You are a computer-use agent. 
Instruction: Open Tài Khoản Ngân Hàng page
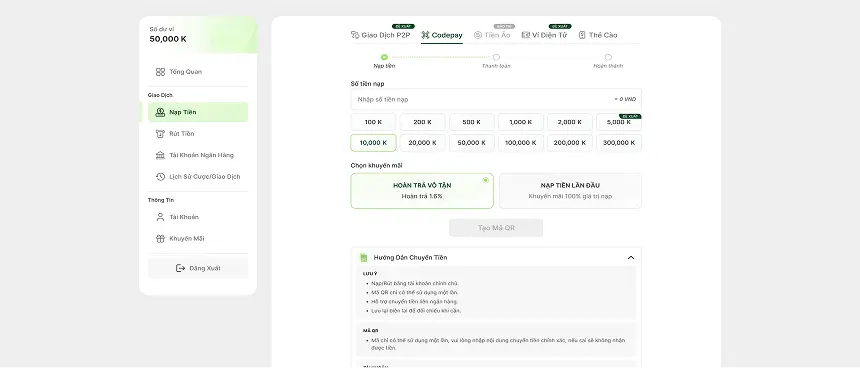click(x=198, y=155)
